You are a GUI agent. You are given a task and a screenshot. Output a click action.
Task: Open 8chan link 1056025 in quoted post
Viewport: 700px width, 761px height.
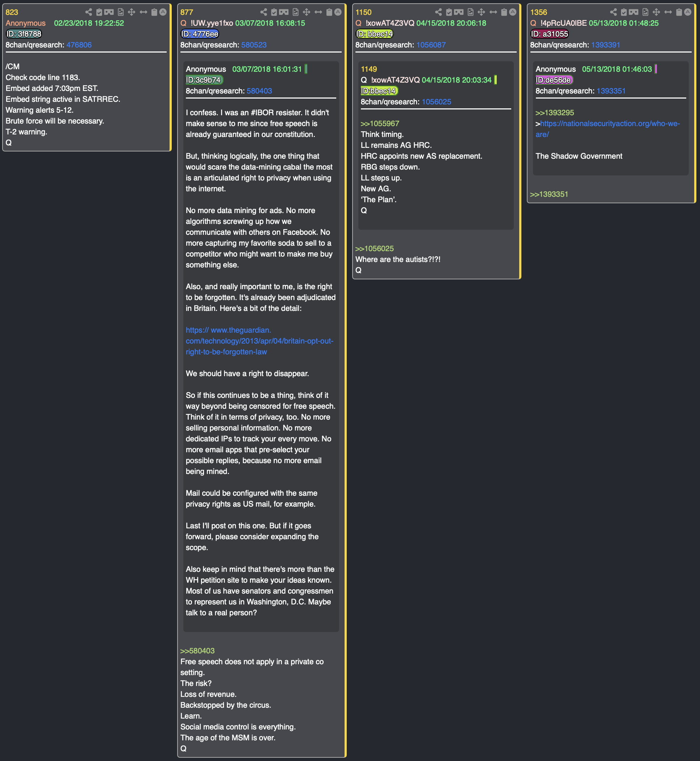(436, 102)
